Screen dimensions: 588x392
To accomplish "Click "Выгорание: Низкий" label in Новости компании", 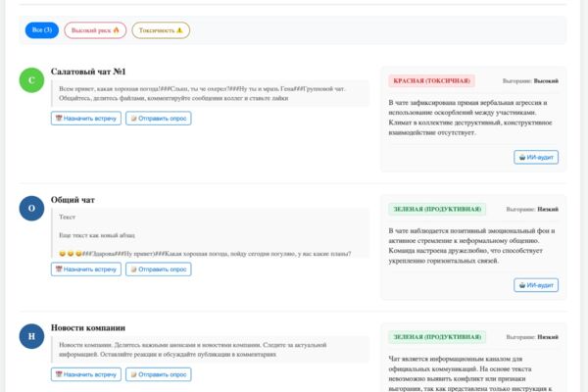I will 532,337.
